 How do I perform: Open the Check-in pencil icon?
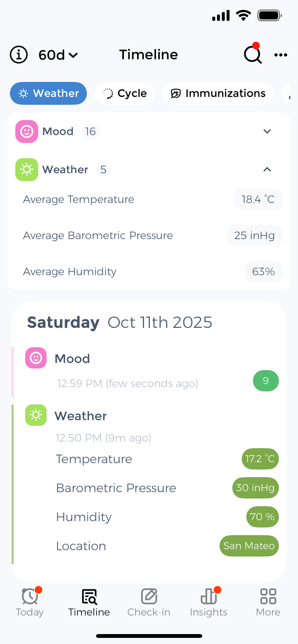(149, 596)
